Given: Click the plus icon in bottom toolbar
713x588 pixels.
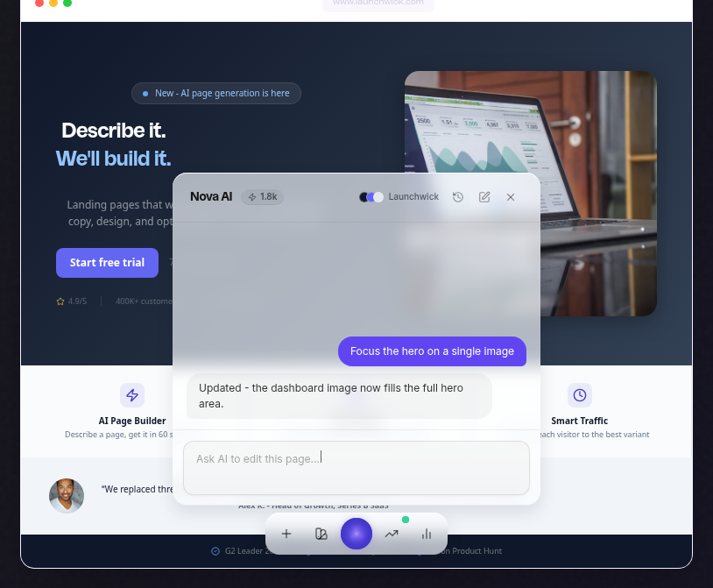Looking at the screenshot, I should point(286,534).
